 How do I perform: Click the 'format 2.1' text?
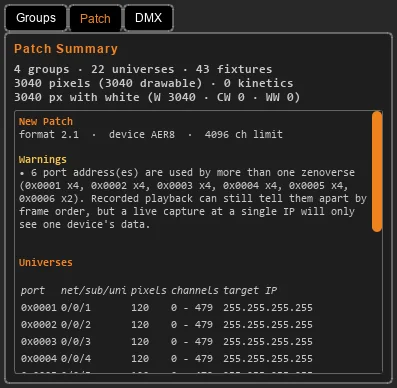[49, 134]
